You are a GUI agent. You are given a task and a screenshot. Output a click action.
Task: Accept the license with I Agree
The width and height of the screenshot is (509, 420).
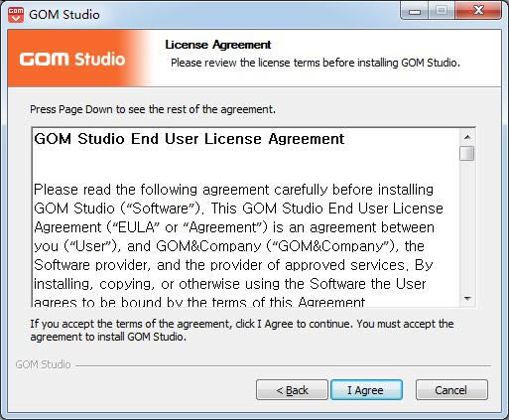[x=366, y=390]
